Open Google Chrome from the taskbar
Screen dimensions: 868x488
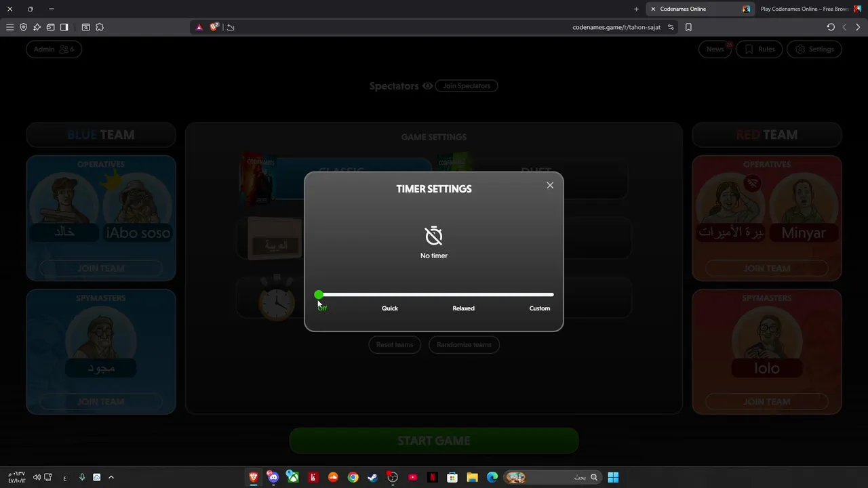coord(353,477)
